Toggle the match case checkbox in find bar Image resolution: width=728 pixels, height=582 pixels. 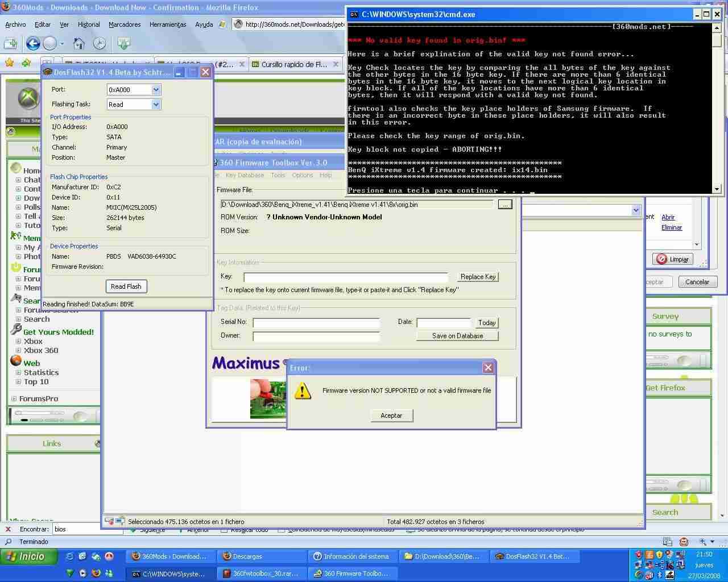(x=282, y=530)
